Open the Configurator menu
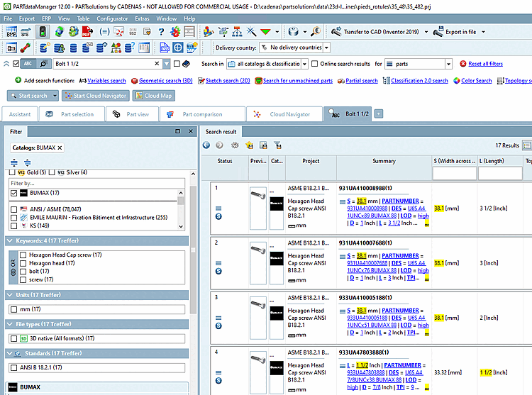 [x=112, y=18]
